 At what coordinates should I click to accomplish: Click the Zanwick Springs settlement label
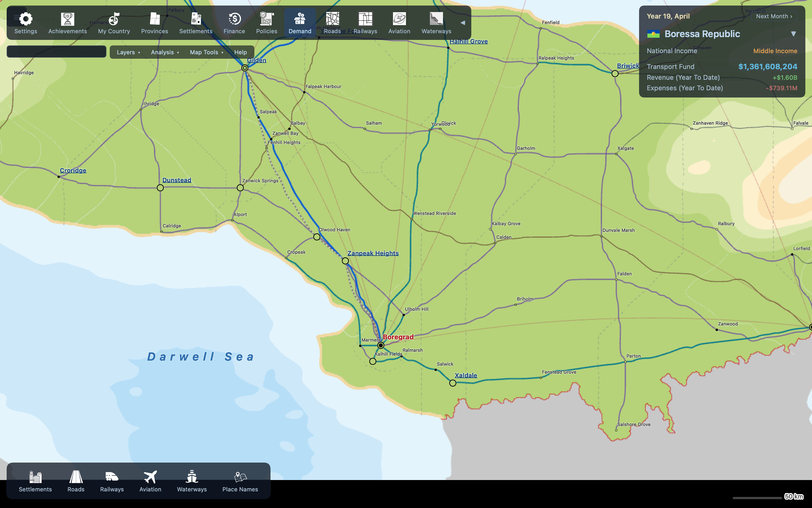pos(260,180)
